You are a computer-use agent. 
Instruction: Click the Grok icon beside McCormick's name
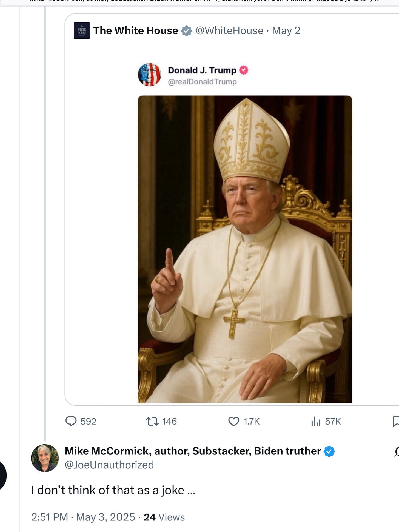click(x=396, y=452)
